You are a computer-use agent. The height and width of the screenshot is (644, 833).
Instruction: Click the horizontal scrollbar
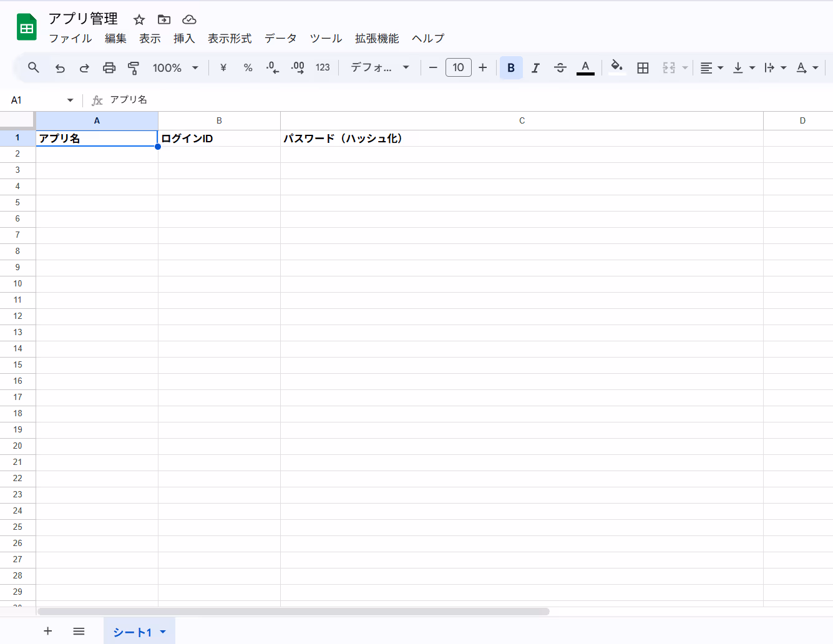[293, 612]
